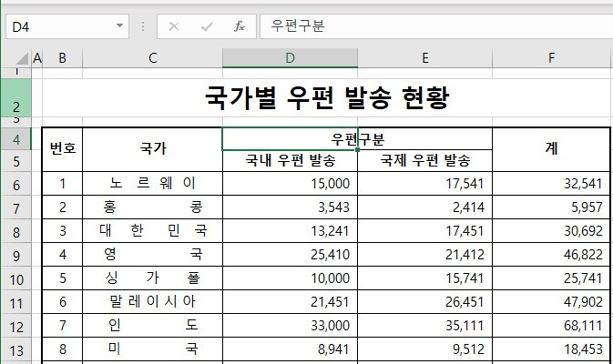Select column A header
The height and width of the screenshot is (364, 613).
[x=37, y=58]
